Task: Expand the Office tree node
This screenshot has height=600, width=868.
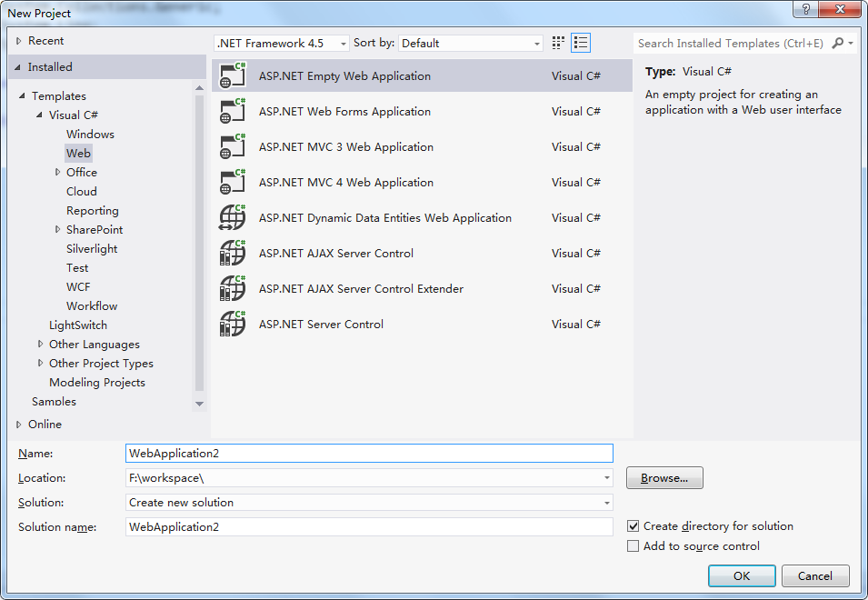Action: (57, 172)
